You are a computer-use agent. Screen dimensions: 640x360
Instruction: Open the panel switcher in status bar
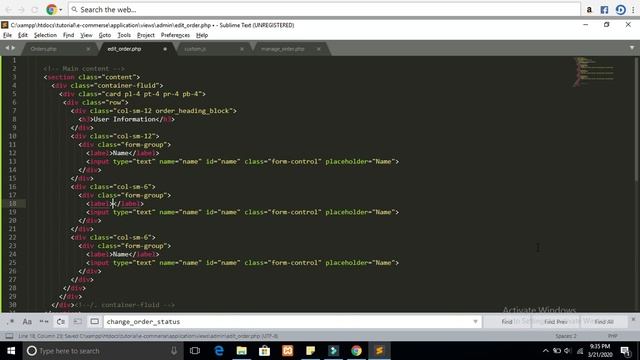(9, 336)
